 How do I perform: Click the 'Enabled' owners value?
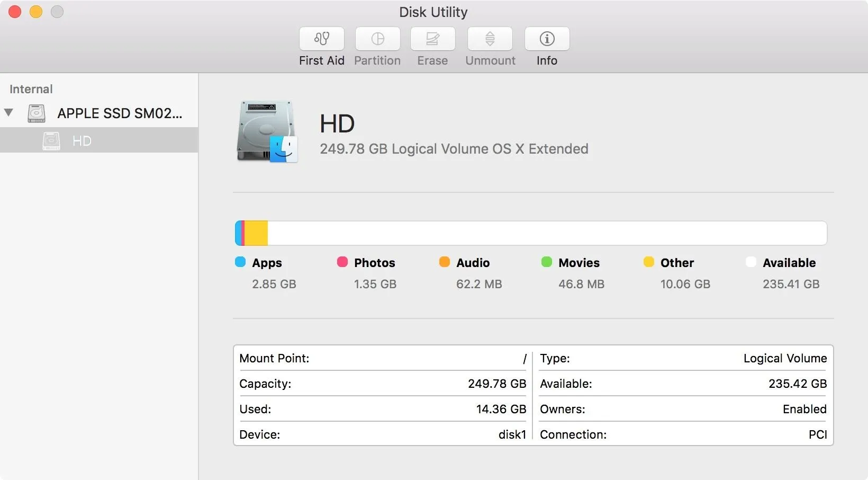(804, 409)
